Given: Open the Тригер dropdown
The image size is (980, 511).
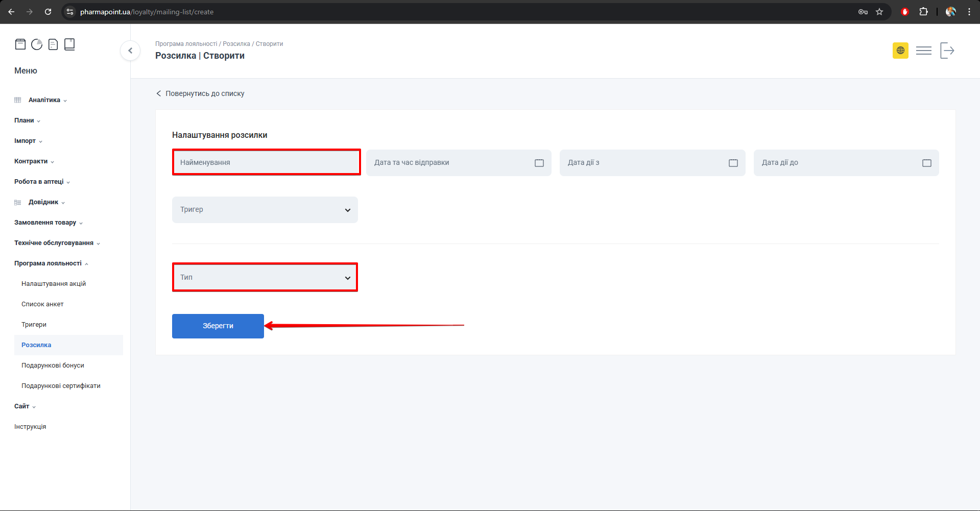Looking at the screenshot, I should pos(265,210).
